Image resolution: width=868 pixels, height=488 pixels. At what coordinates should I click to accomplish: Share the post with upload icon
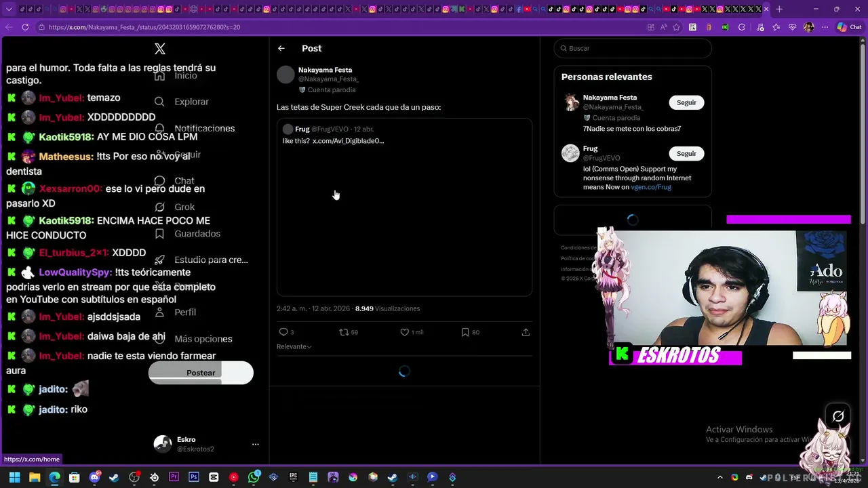(526, 332)
